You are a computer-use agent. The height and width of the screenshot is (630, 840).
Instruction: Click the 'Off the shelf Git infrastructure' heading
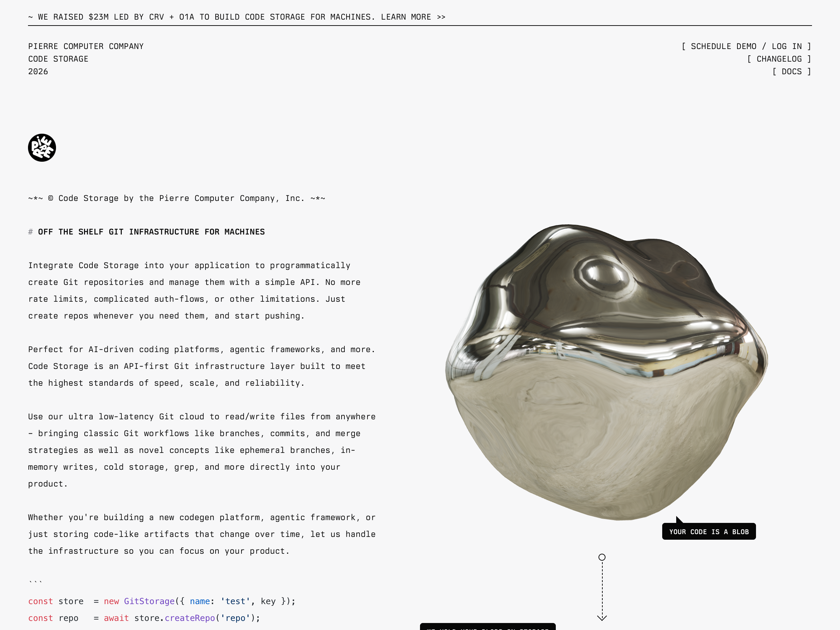pos(151,232)
